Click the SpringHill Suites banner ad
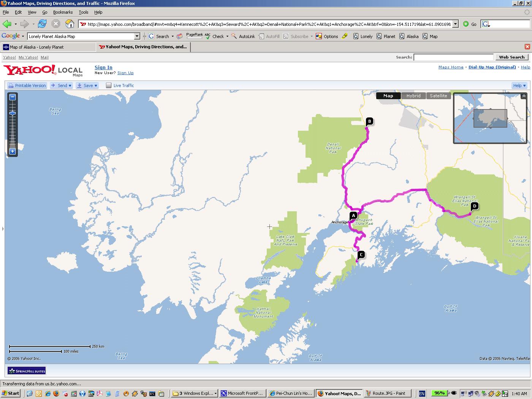The width and height of the screenshot is (532, 399). (x=27, y=371)
